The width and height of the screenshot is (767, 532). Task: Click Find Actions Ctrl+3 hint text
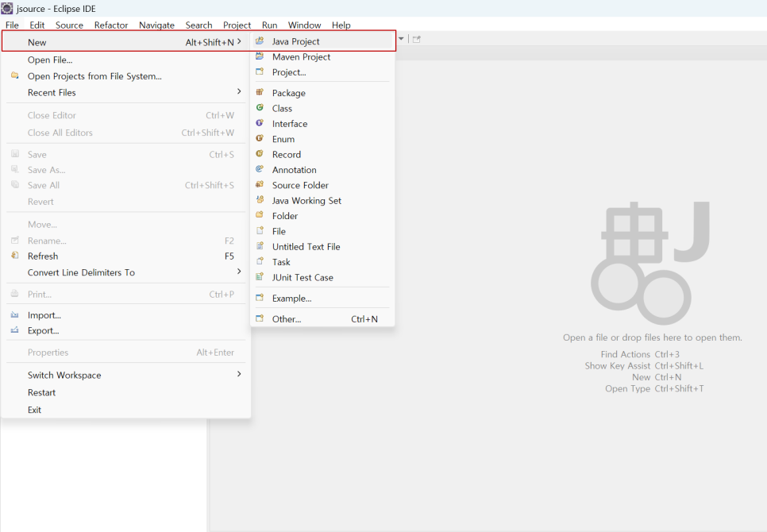point(640,354)
